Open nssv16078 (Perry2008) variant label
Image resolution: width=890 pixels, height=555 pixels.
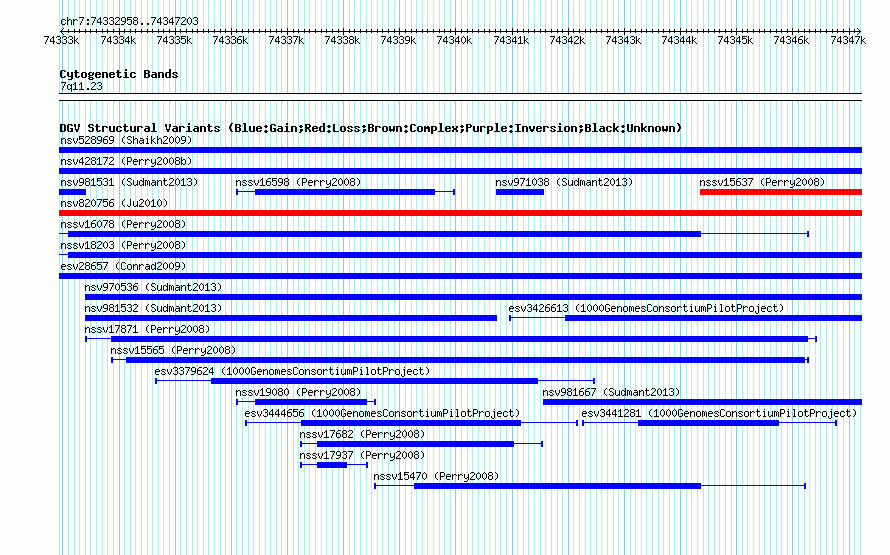pos(123,224)
